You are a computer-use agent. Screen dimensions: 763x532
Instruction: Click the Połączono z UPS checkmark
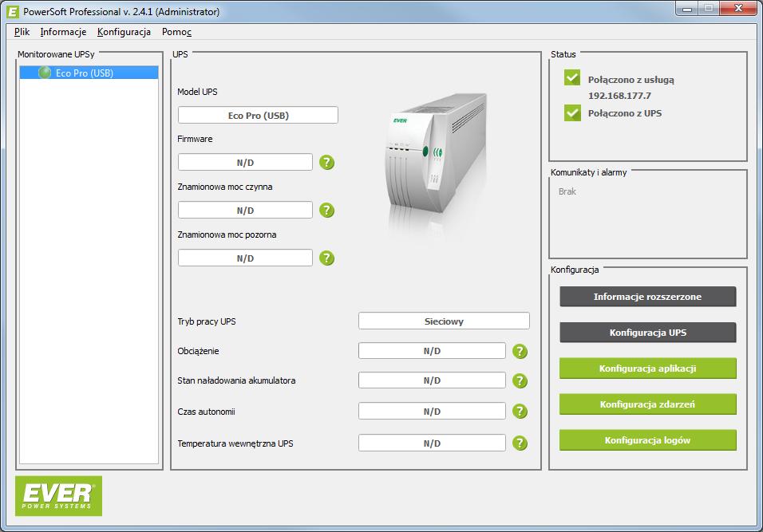click(x=572, y=112)
